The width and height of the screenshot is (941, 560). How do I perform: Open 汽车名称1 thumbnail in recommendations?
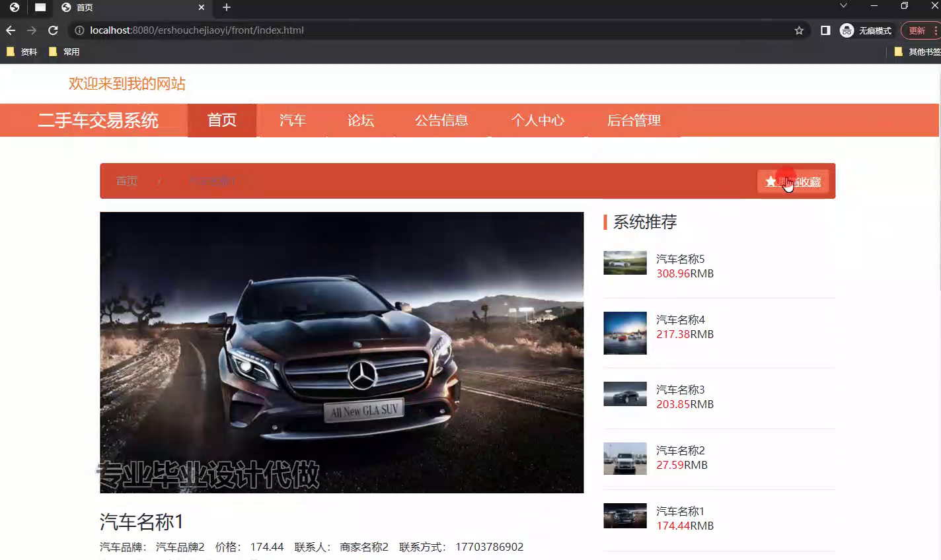[x=625, y=516]
